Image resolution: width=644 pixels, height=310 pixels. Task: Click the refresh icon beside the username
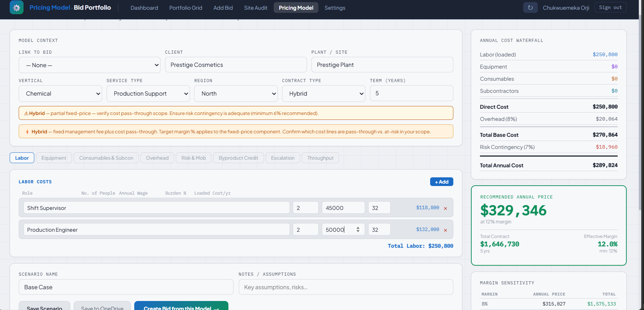pos(530,8)
